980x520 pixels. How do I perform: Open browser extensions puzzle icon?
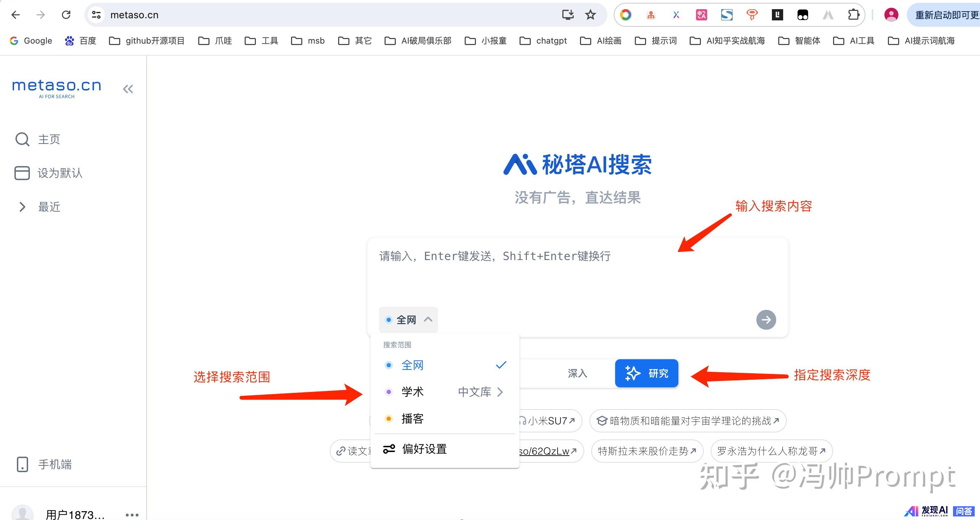pyautogui.click(x=853, y=15)
